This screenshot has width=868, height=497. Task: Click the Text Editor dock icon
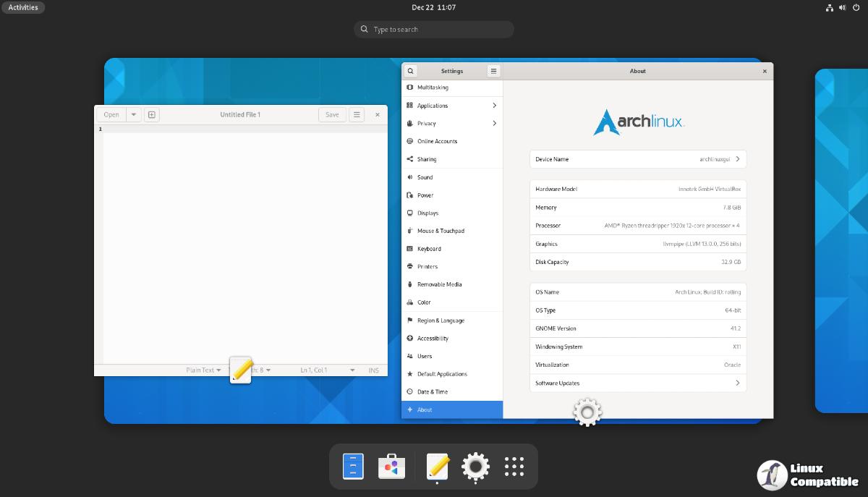[438, 467]
